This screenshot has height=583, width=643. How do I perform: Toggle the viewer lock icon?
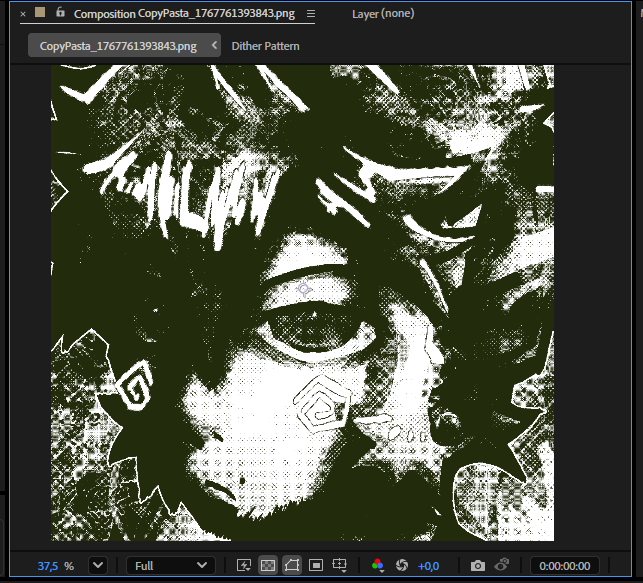(60, 12)
